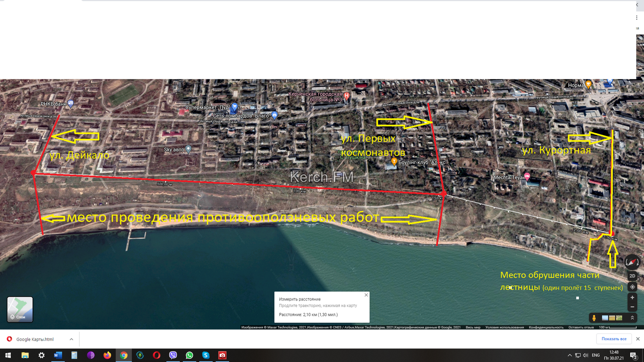Viewport: 644px width, 362px height.
Task: Zoom in with the plus button
Action: coord(632,298)
